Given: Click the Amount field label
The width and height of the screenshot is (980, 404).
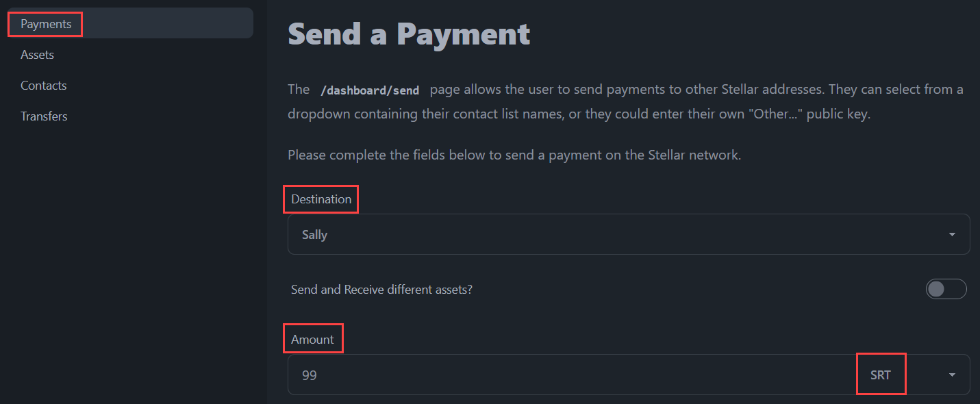Looking at the screenshot, I should pyautogui.click(x=313, y=338).
